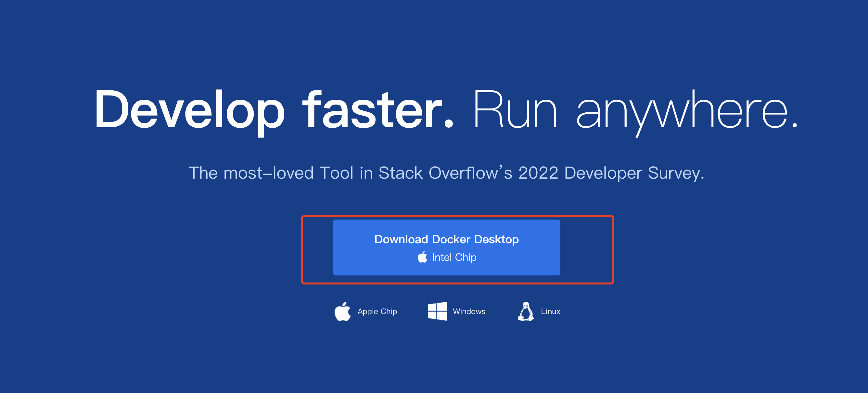Click the Linux penguin icon
868x393 pixels.
[526, 311]
